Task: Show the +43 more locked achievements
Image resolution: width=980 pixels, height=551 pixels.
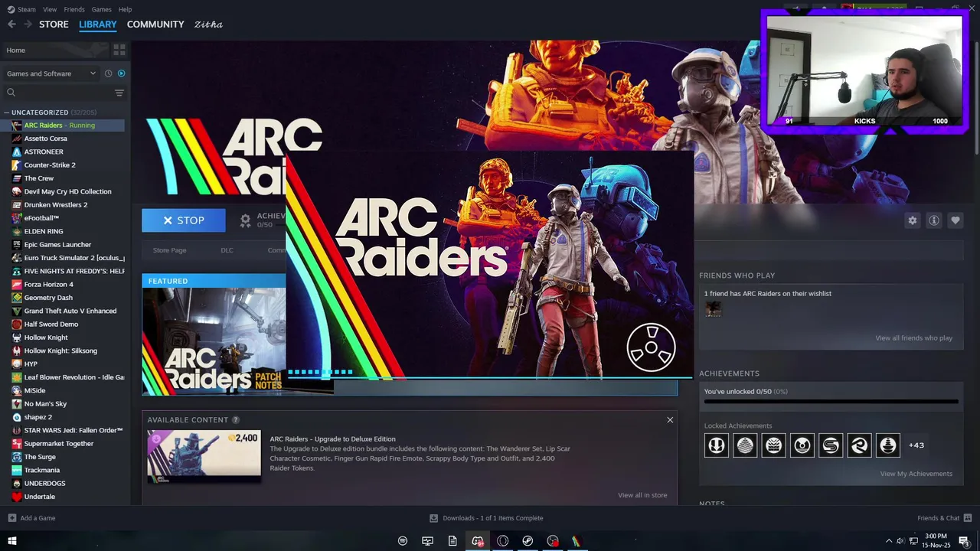Action: (x=916, y=445)
